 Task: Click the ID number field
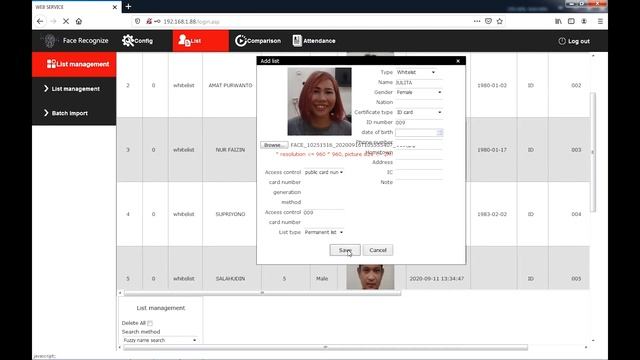pos(418,122)
